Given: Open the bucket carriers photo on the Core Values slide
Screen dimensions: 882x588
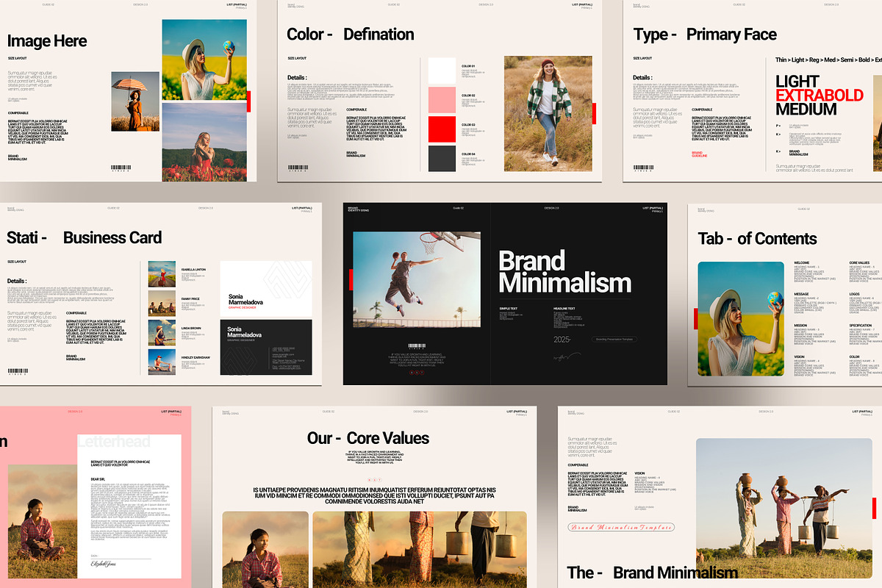Looking at the screenshot, I should pyautogui.click(x=420, y=550).
